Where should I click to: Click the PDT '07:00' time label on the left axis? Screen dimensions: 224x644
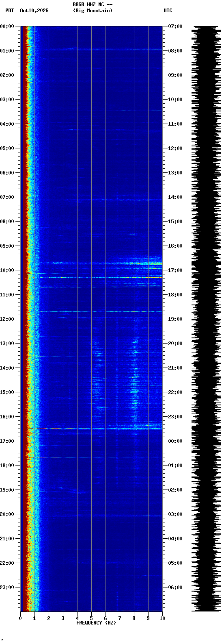[7, 197]
